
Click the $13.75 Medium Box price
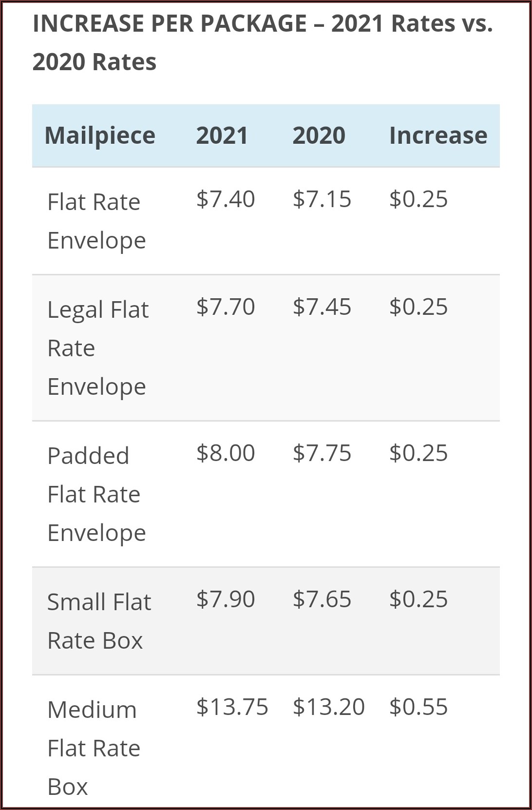(232, 707)
